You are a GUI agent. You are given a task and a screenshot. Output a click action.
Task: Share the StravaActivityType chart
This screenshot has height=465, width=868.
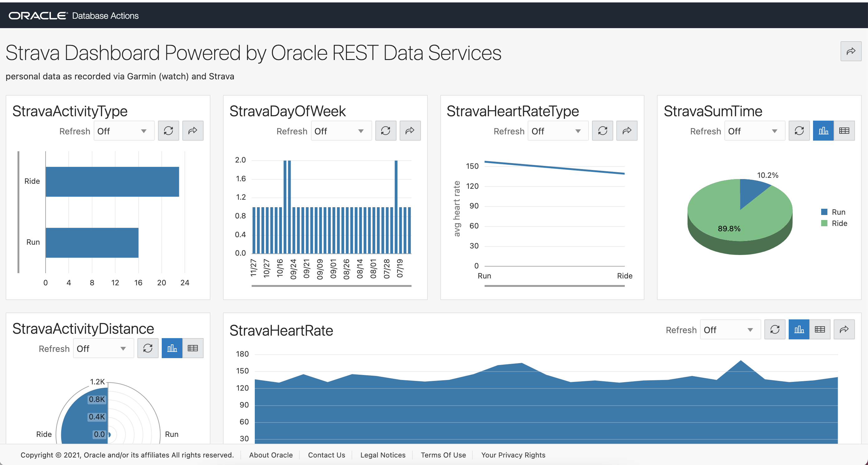[193, 131]
